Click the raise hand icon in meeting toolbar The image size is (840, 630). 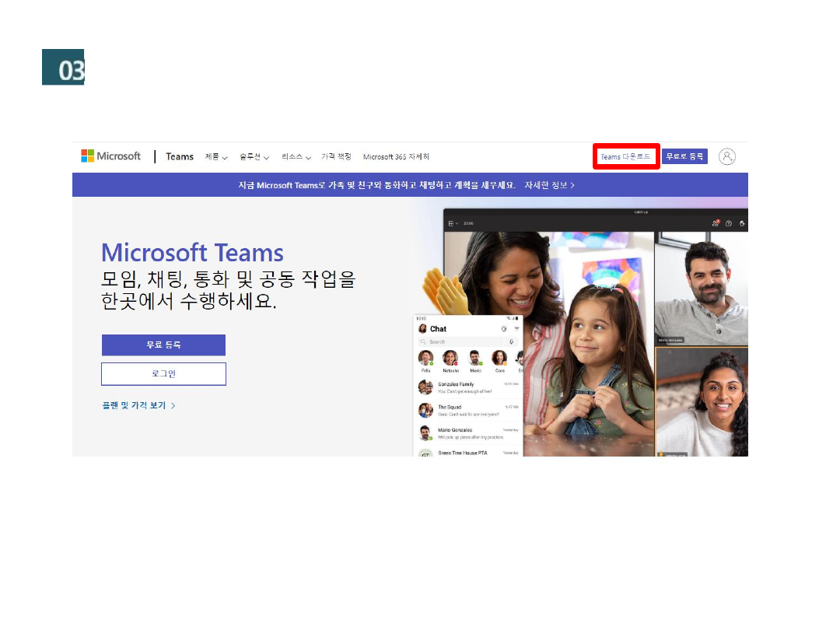click(742, 223)
